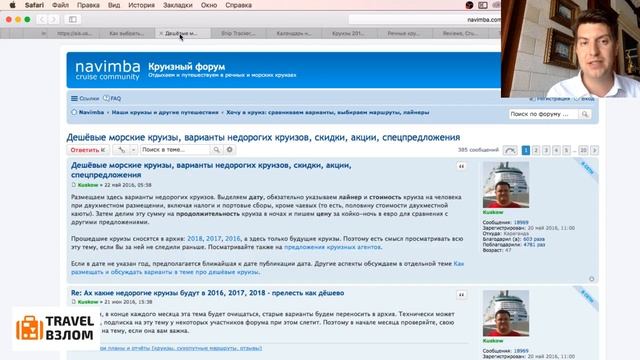This screenshot has width=640, height=360.
Task: Go to page 4 of the topic
Action: (556, 151)
